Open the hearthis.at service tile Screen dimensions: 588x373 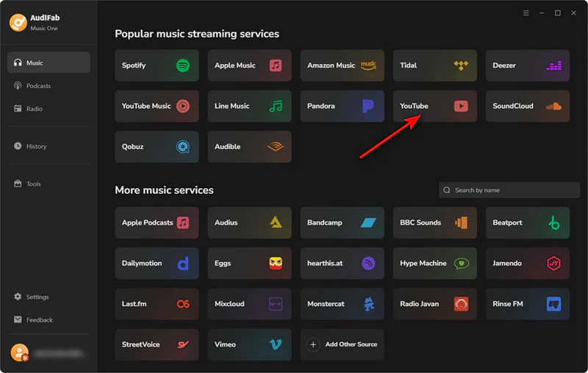click(x=342, y=264)
